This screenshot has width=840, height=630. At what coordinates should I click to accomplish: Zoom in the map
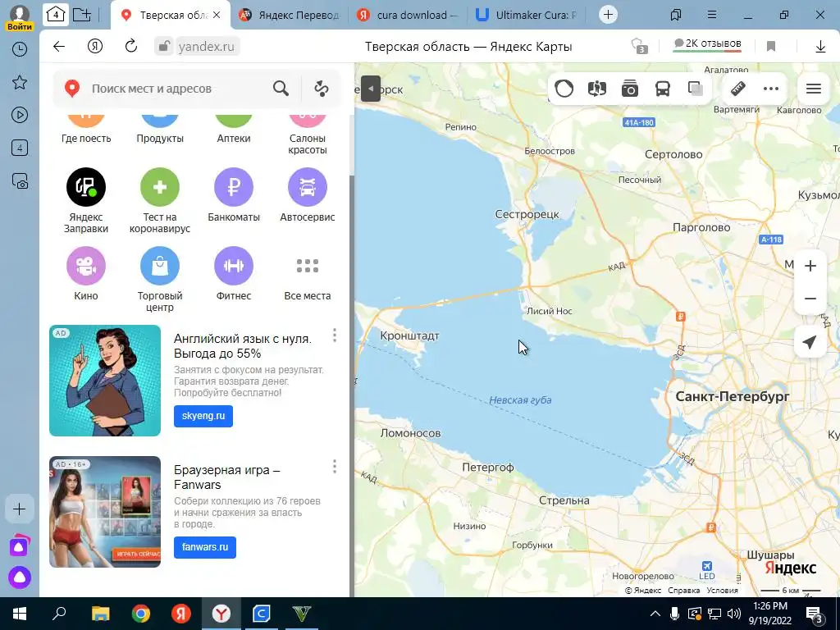click(x=810, y=266)
